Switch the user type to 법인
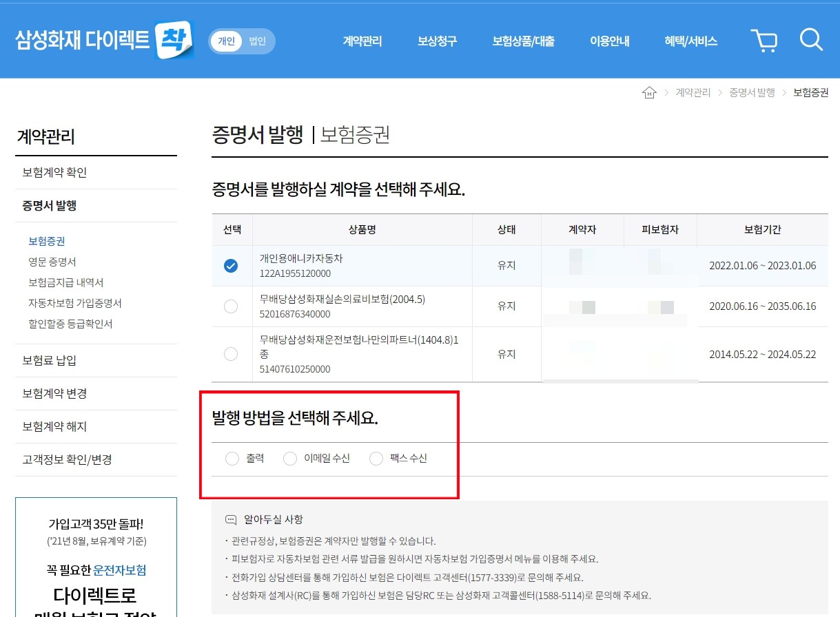This screenshot has height=617, width=840. pos(257,41)
